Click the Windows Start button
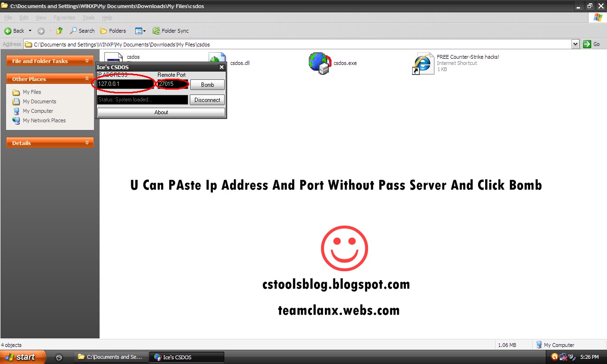The image size is (607, 364). 23,357
